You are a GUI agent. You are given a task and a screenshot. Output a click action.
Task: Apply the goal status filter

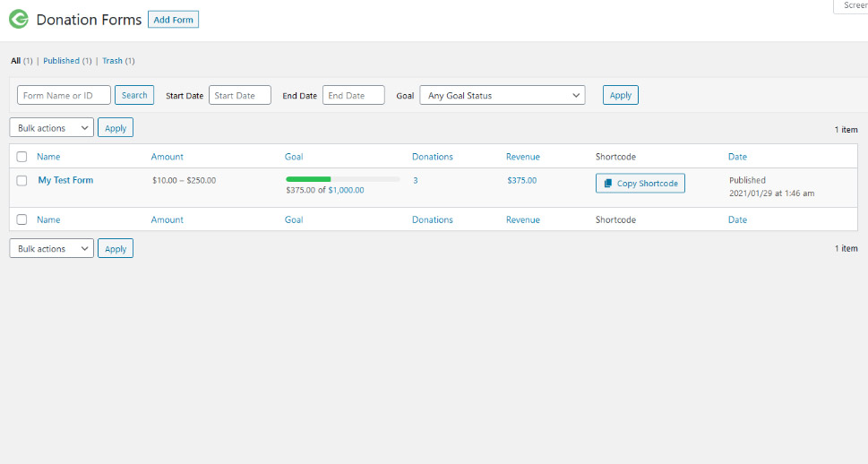tap(621, 96)
